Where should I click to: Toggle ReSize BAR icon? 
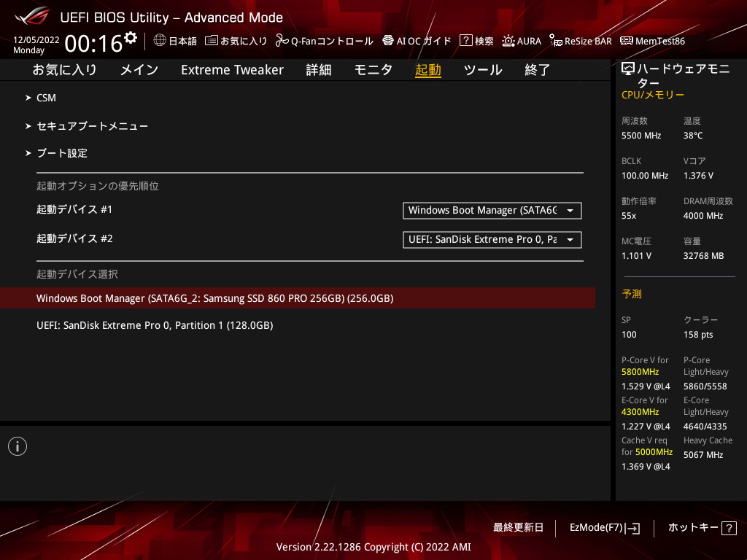[x=555, y=41]
